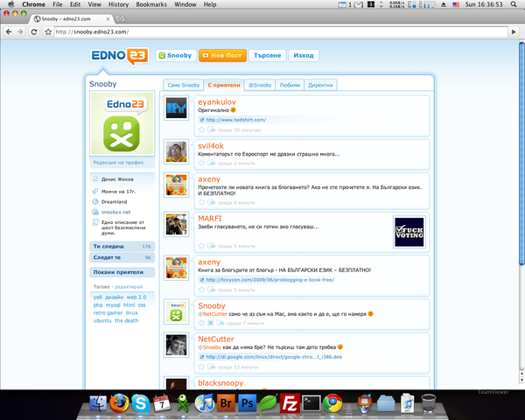This screenshot has width=525, height=420.
Task: Open the twitshirt.com link
Action: 235,120
